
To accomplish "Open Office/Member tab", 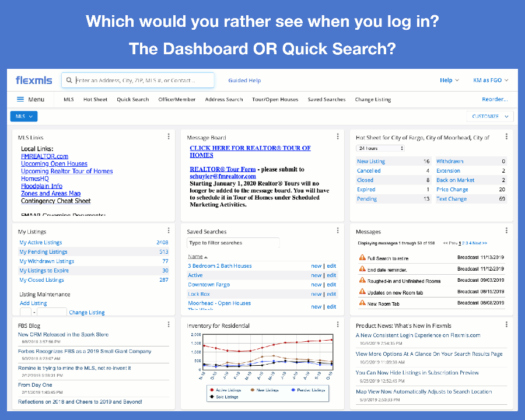I will click(177, 100).
